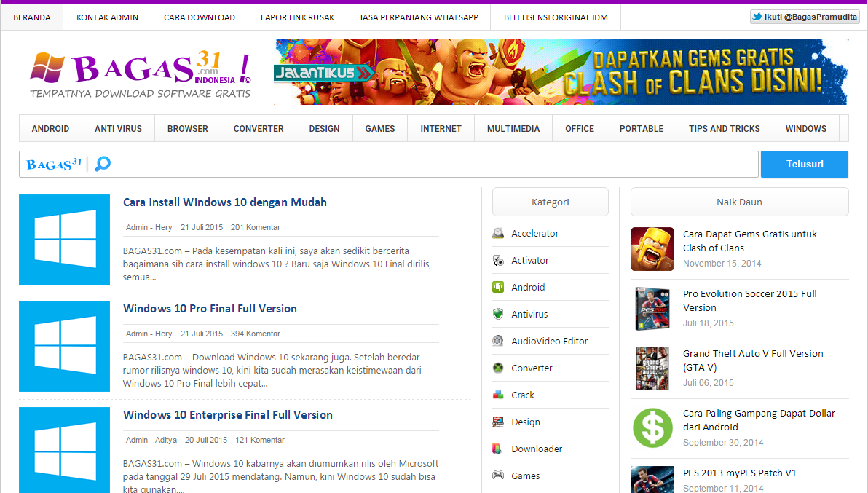Screen dimensions: 868x493
Task: Click the Games controller icon
Action: (498, 476)
